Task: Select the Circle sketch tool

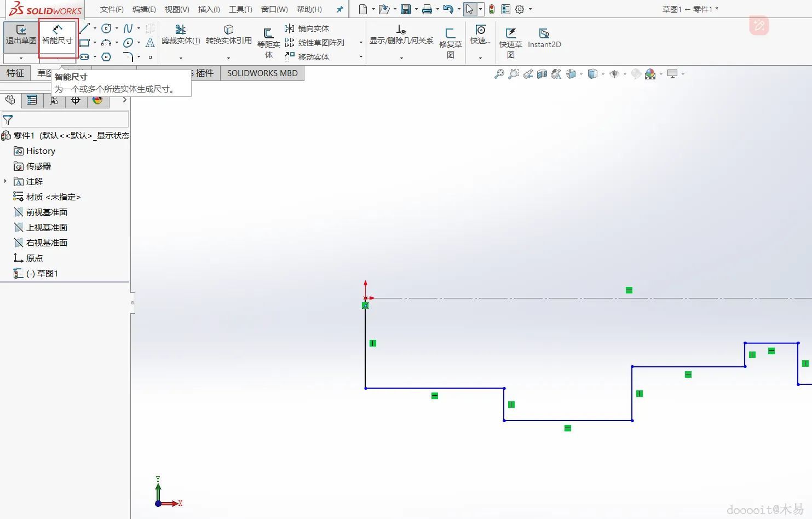Action: (x=106, y=28)
